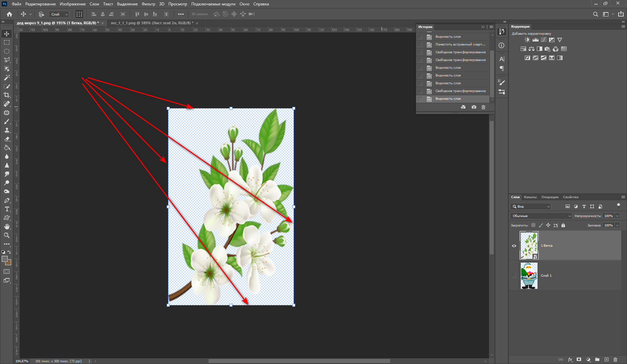627x364 pixels.
Task: Select the Crop tool
Action: [x=7, y=95]
